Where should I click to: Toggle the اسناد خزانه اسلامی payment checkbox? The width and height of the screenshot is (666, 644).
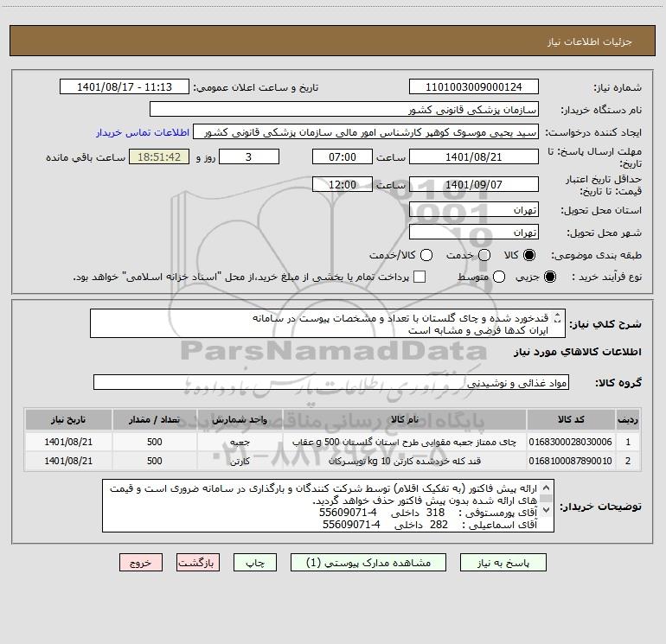(419, 277)
